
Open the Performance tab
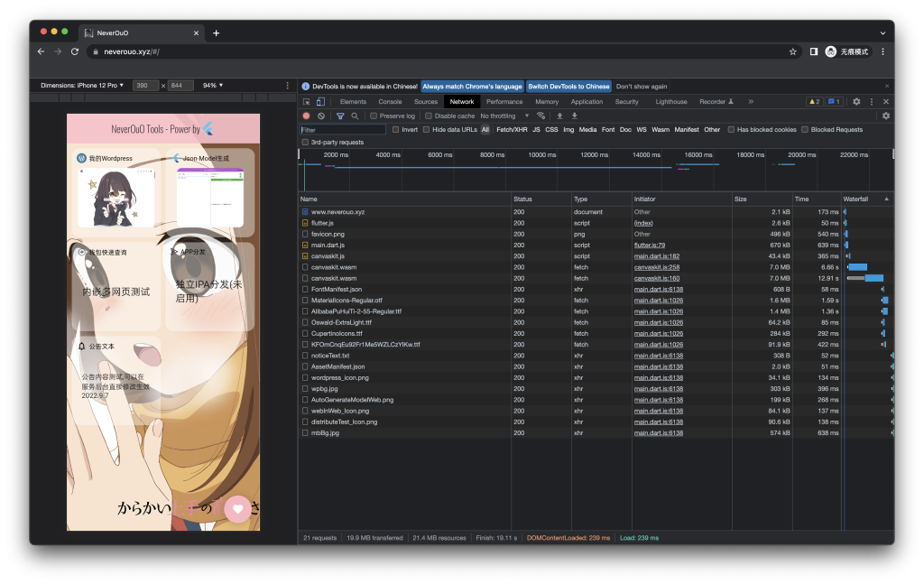pos(504,102)
